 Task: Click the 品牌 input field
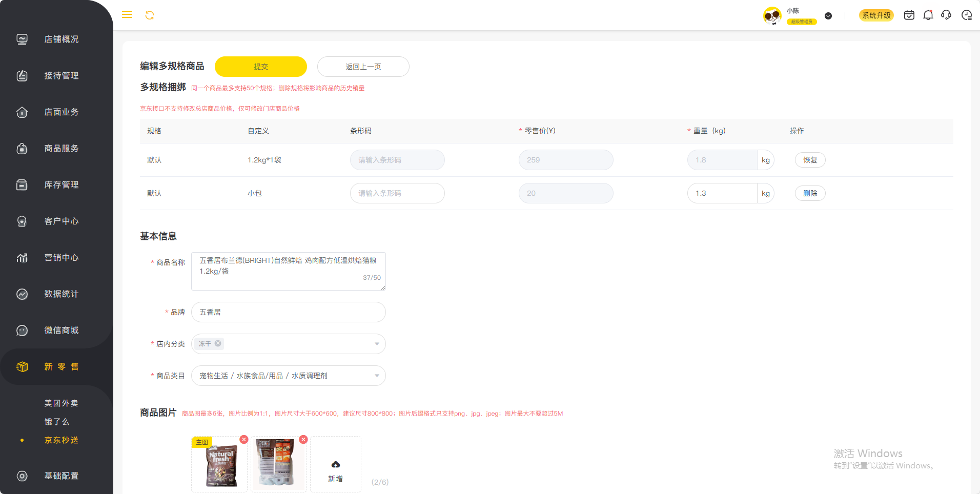288,312
